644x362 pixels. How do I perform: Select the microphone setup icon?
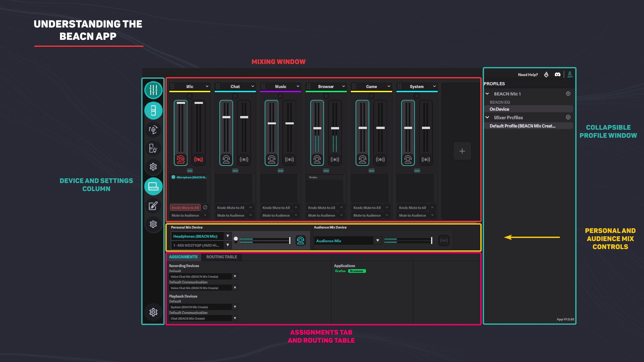click(153, 130)
